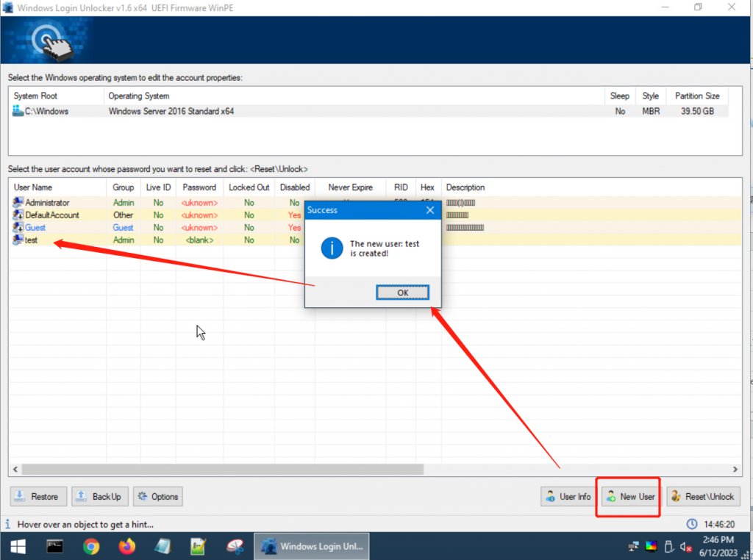
Task: Click the Sleep column header
Action: coord(620,96)
